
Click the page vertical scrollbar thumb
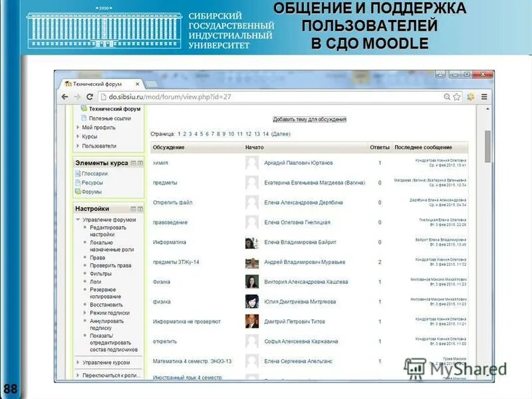488,146
